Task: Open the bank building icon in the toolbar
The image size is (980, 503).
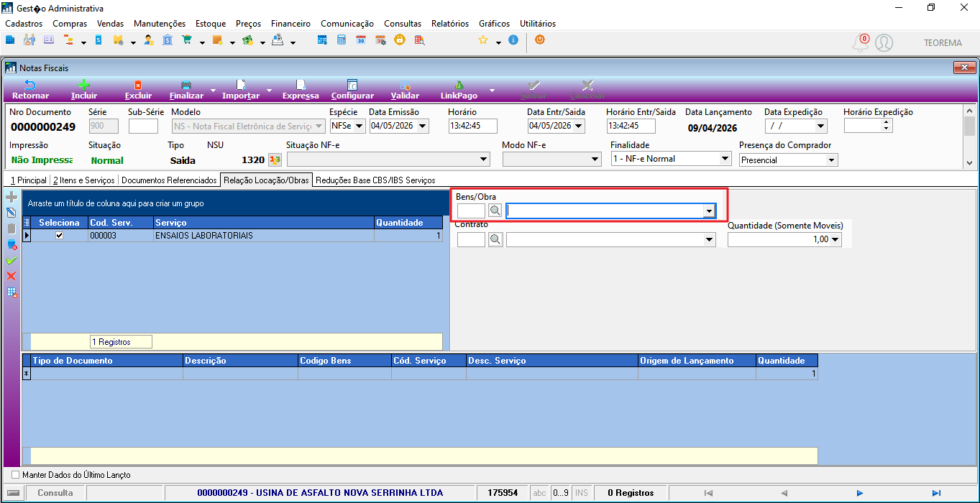Action: coord(168,40)
